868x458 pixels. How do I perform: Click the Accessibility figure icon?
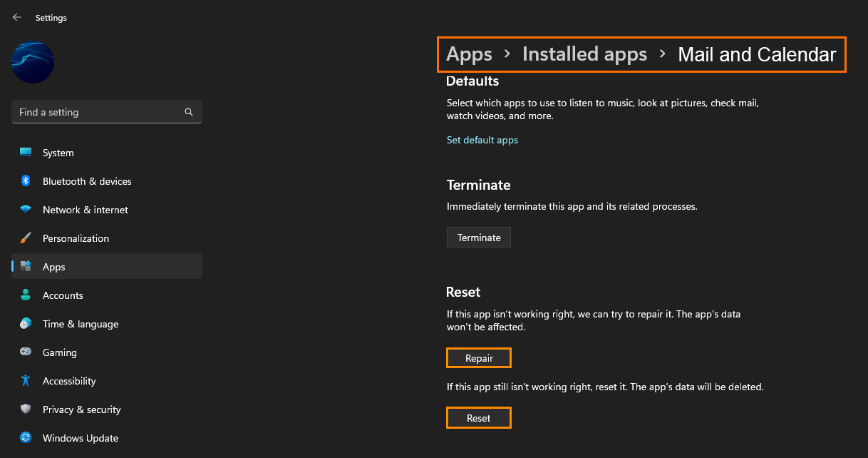pyautogui.click(x=26, y=381)
